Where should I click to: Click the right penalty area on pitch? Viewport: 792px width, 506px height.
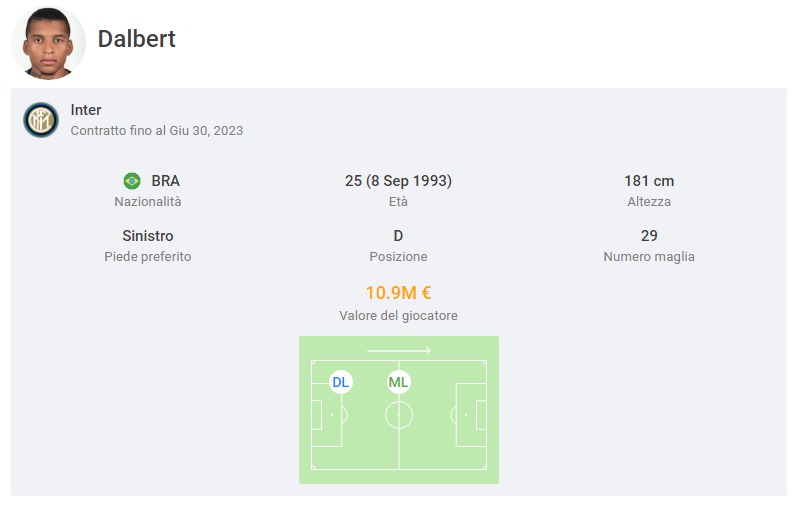(471, 415)
